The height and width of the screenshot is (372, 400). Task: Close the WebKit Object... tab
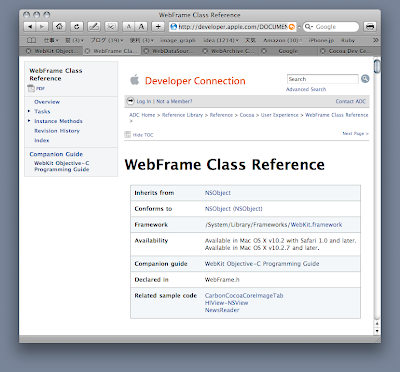(x=29, y=51)
